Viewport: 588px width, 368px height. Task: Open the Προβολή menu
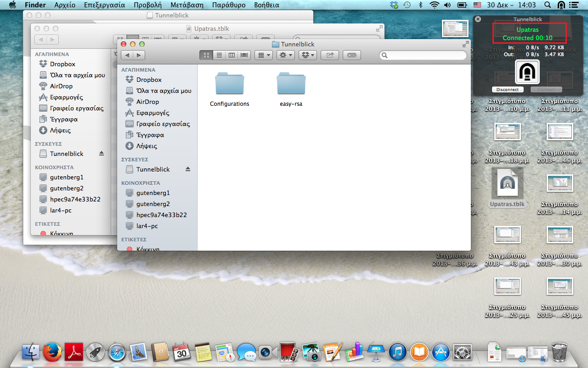[147, 5]
